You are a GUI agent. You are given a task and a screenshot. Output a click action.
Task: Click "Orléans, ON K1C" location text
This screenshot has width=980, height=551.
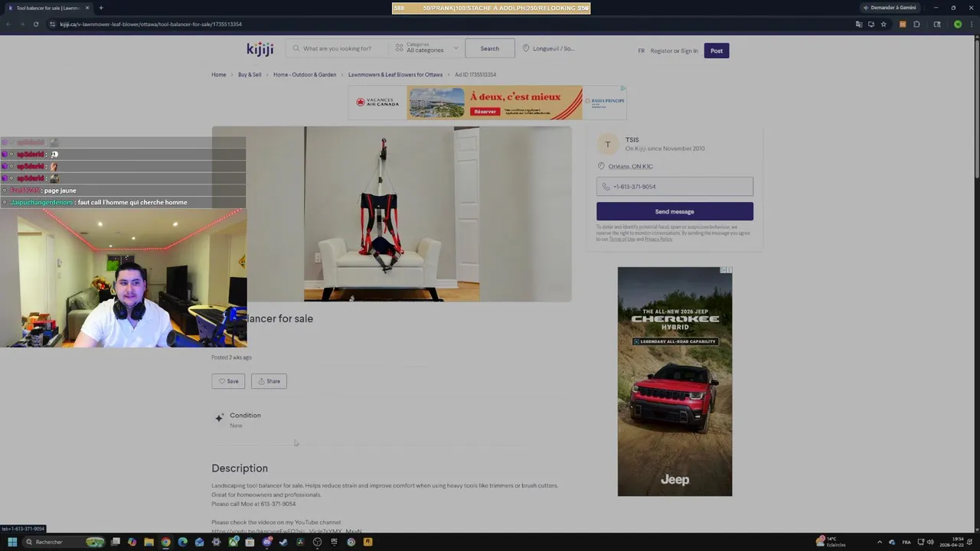(x=630, y=166)
